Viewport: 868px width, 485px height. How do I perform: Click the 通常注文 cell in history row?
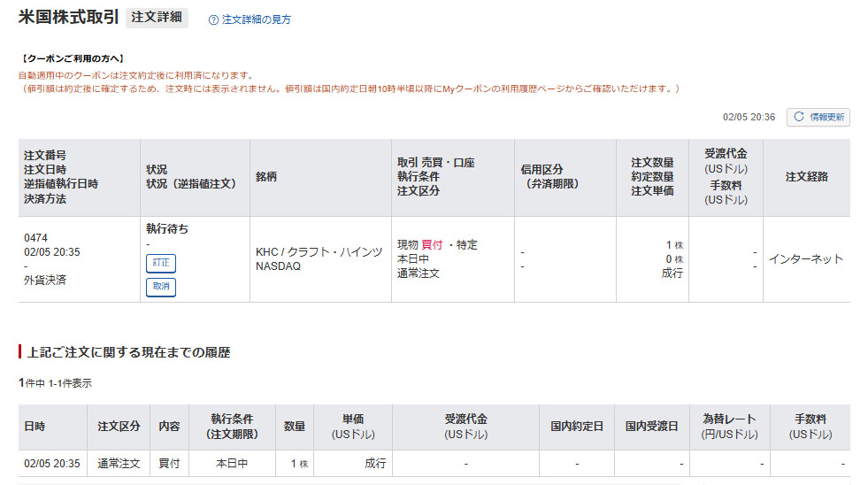point(119,464)
